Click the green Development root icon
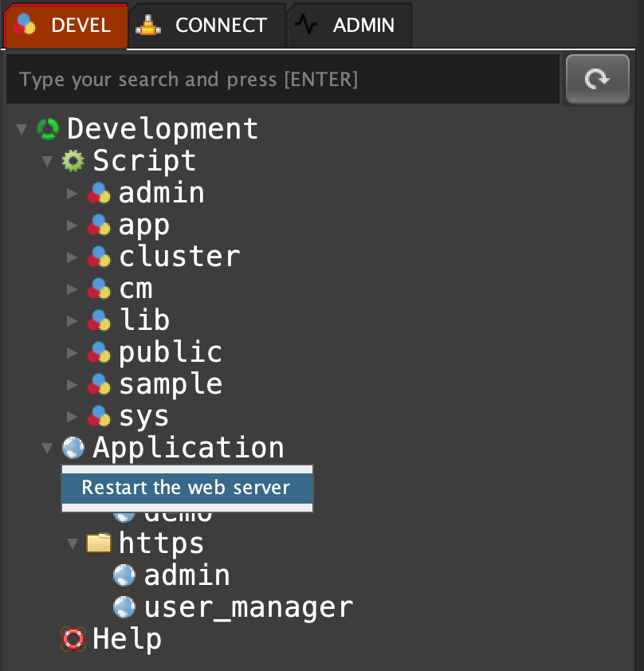The height and width of the screenshot is (671, 644). 47,129
